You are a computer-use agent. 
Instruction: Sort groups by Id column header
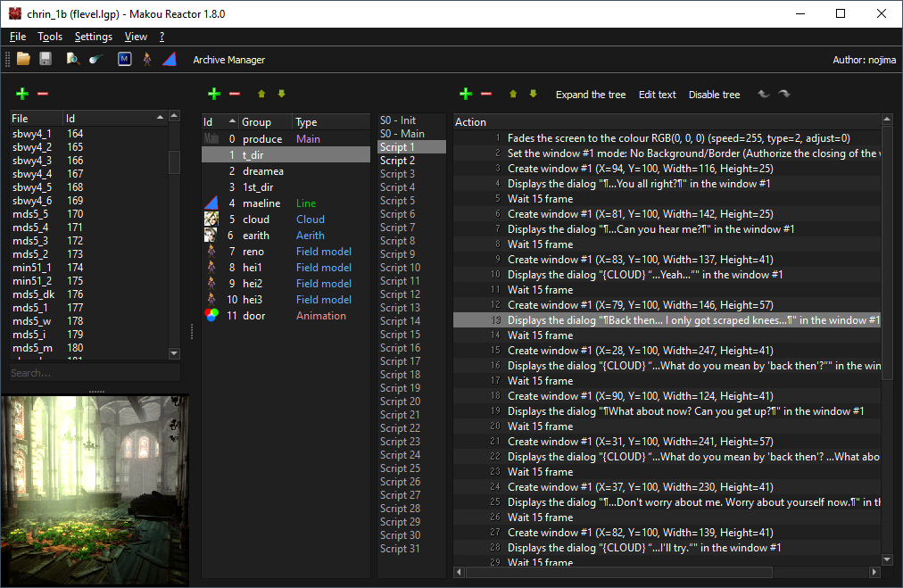click(220, 122)
